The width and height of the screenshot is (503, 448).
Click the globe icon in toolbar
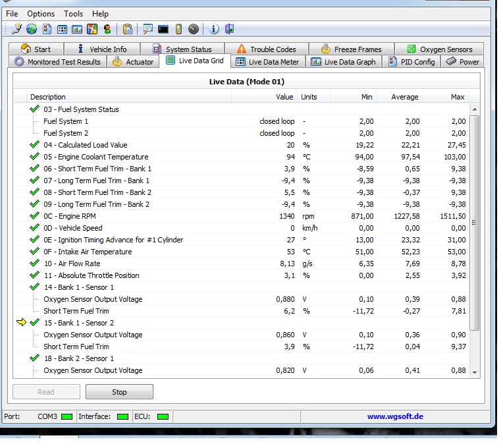(32, 29)
